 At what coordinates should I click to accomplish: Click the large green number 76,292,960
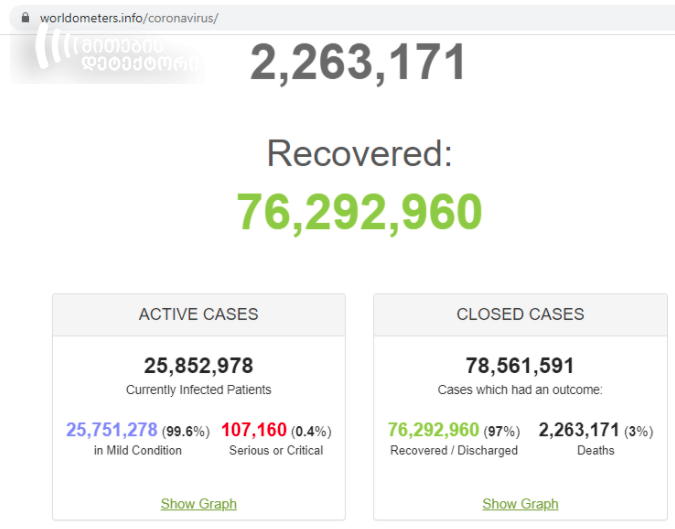click(359, 212)
